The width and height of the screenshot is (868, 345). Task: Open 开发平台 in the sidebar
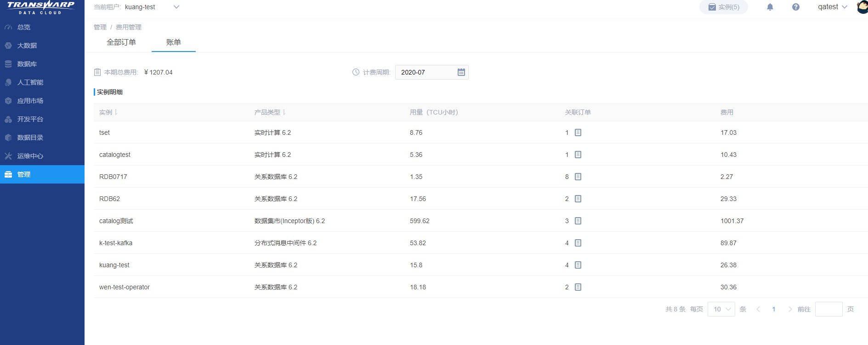42,119
